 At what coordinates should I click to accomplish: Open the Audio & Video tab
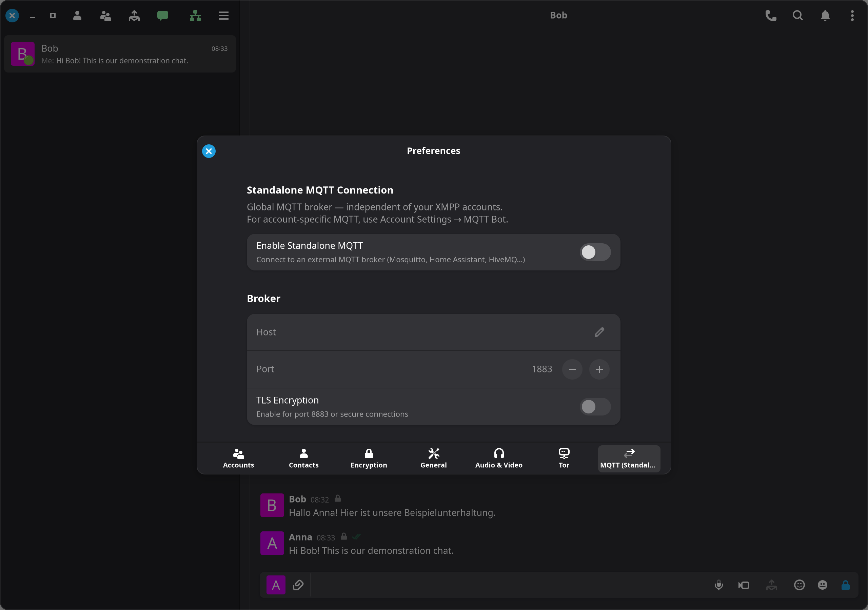(x=499, y=459)
